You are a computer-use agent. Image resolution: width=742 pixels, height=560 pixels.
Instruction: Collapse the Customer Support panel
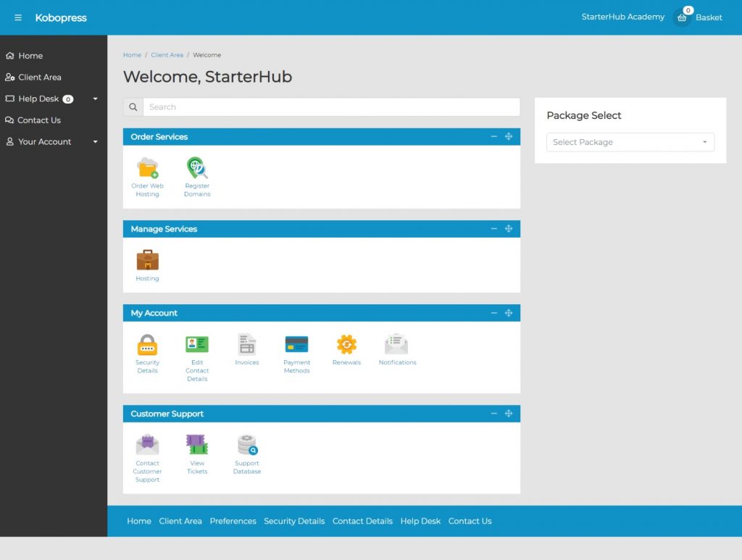click(494, 414)
